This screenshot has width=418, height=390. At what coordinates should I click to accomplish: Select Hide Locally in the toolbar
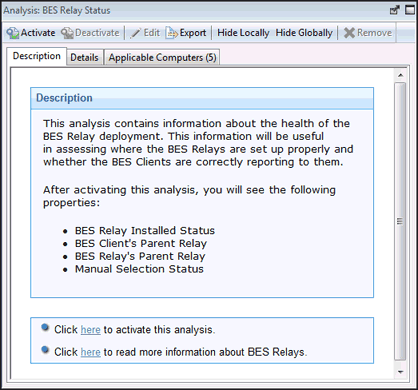pos(243,33)
